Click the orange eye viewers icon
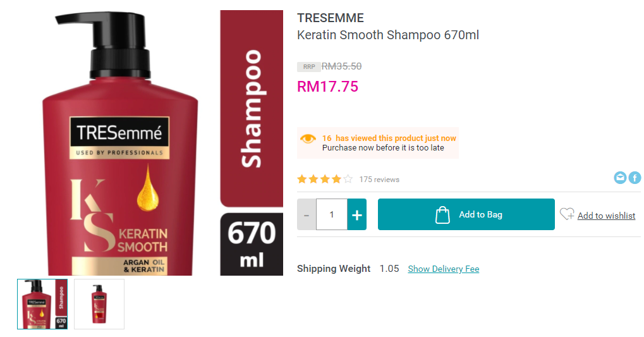The image size is (644, 337). tap(308, 139)
